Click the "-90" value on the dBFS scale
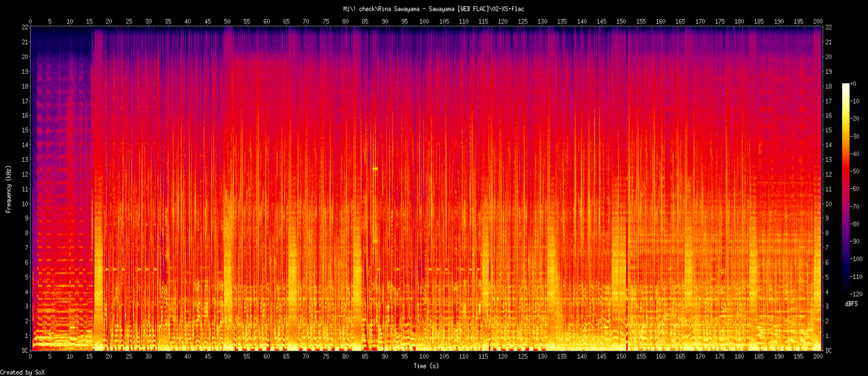 (x=856, y=242)
